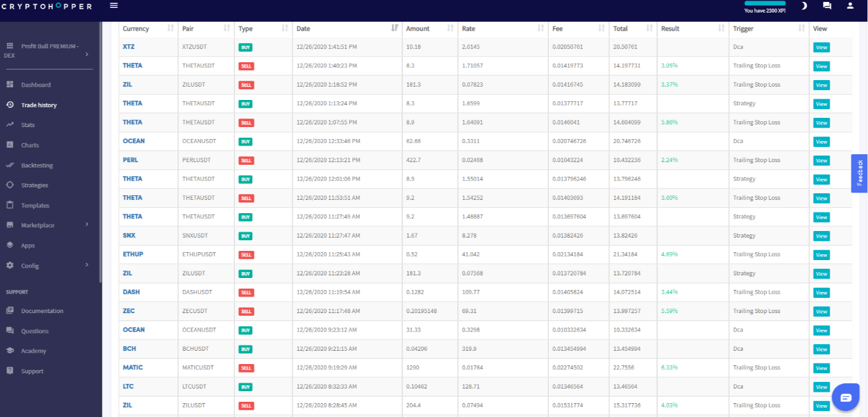Open the messages icon in top bar
This screenshot has width=868, height=417.
tap(827, 6)
